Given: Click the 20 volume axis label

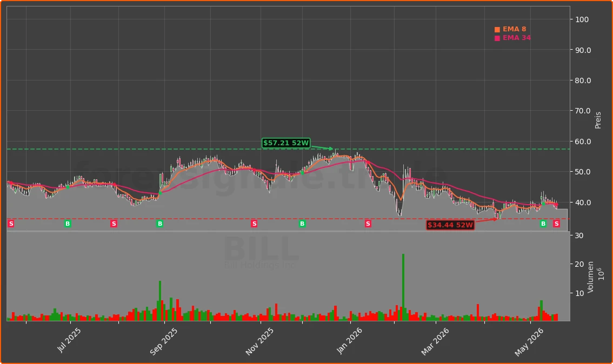Looking at the screenshot, I should (579, 264).
